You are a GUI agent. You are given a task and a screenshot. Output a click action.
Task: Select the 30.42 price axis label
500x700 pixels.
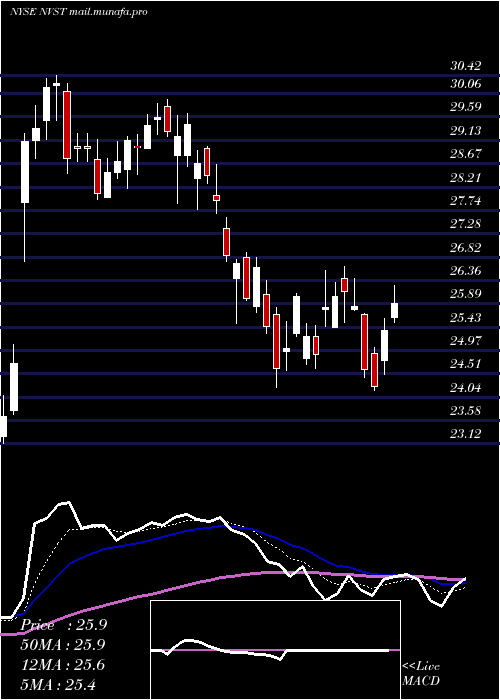click(466, 66)
